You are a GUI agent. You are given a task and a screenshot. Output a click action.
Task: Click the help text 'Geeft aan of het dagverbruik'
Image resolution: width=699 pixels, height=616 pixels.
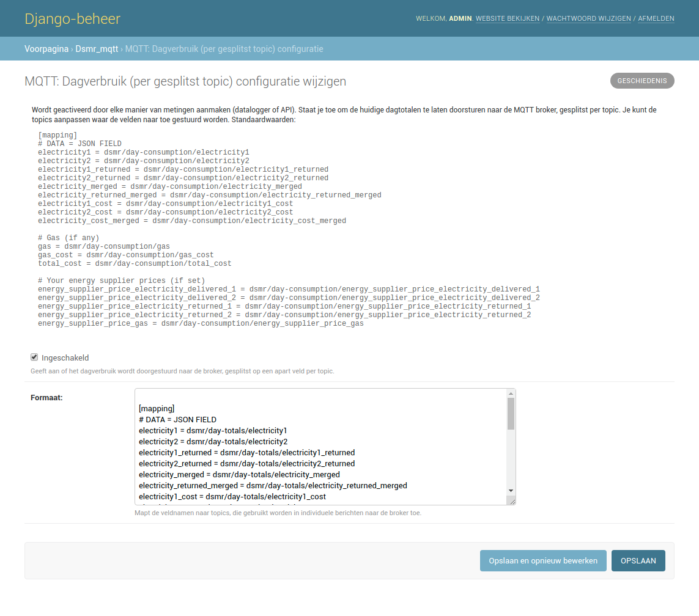[x=182, y=371]
